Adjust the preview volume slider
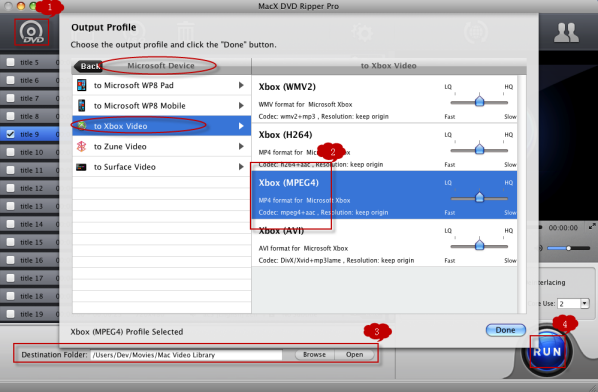598x392 pixels. pos(568,248)
